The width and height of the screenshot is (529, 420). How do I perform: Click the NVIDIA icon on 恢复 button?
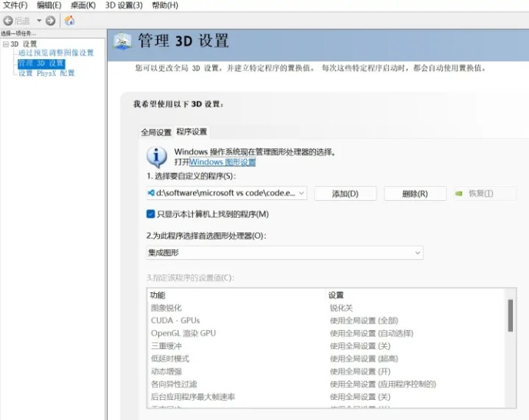click(x=459, y=193)
